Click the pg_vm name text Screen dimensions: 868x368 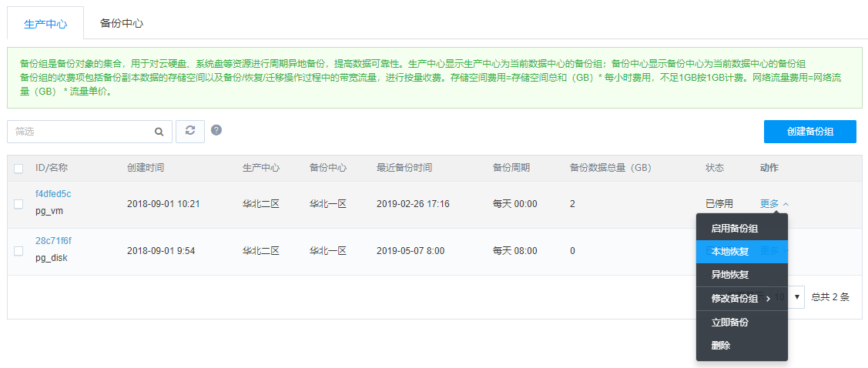point(51,212)
